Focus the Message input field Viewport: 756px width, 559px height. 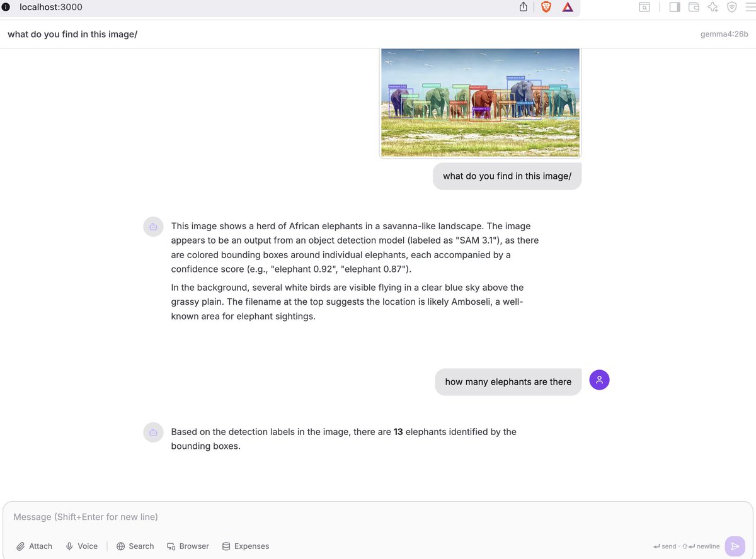tap(378, 517)
